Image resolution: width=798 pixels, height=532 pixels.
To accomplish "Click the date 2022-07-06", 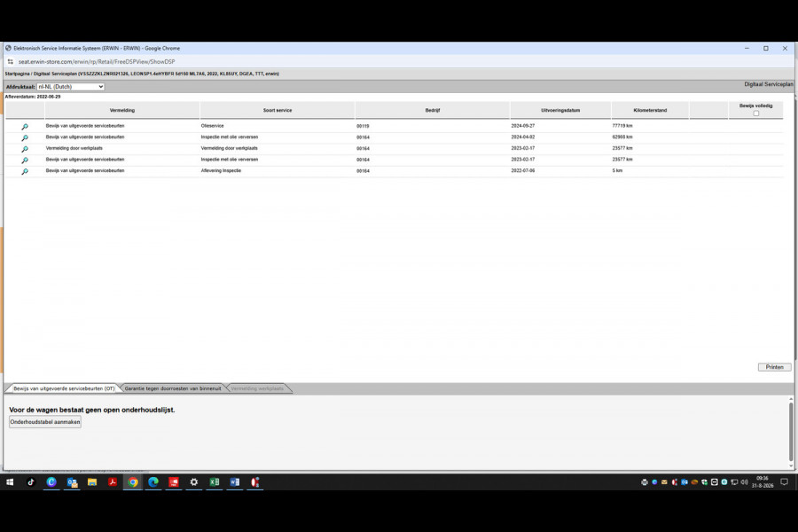I will coord(522,170).
